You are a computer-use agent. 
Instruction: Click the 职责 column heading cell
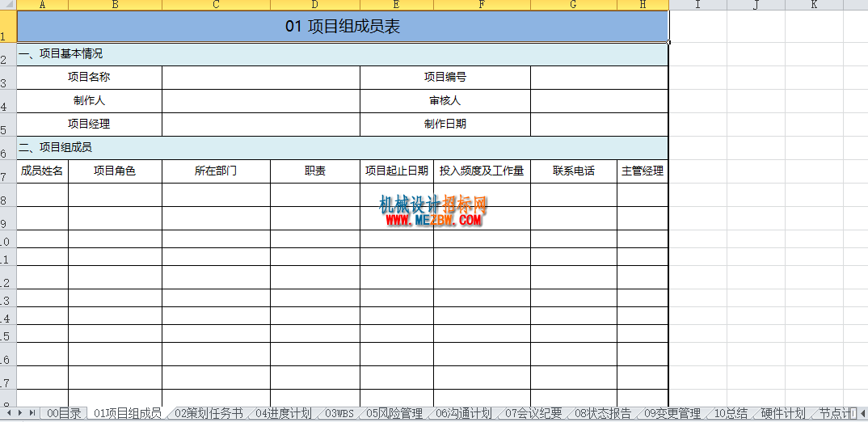tap(315, 171)
